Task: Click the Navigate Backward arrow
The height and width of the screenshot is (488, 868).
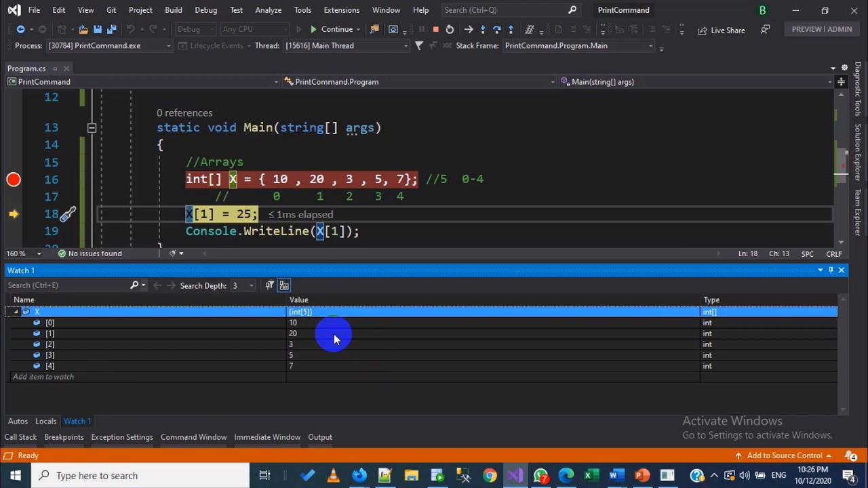Action: coord(20,29)
